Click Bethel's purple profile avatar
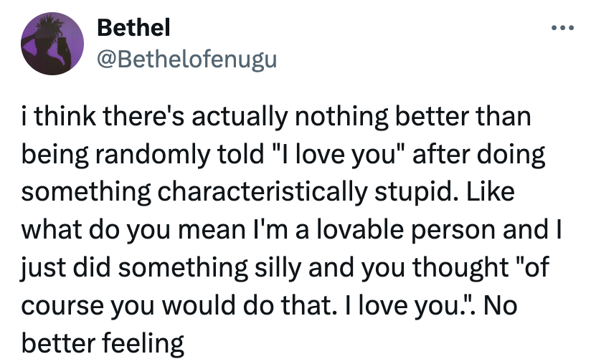Viewport: 591px width, 364px height. [52, 46]
